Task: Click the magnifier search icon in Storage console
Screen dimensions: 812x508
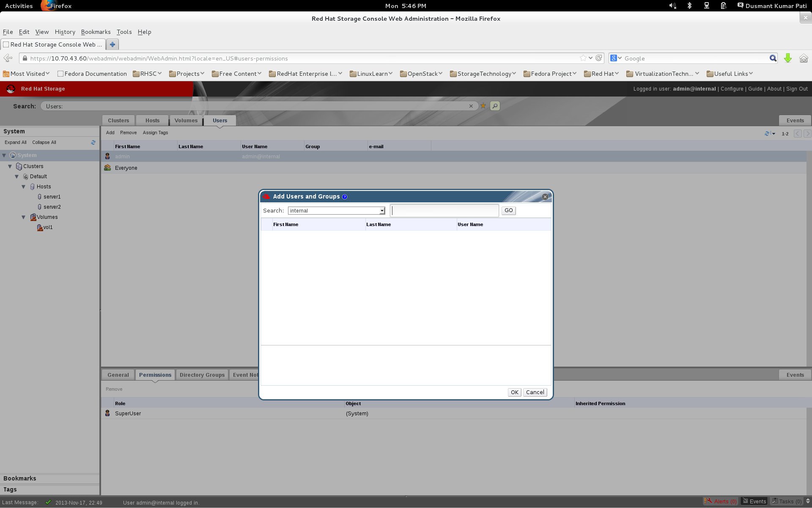Action: pos(495,106)
